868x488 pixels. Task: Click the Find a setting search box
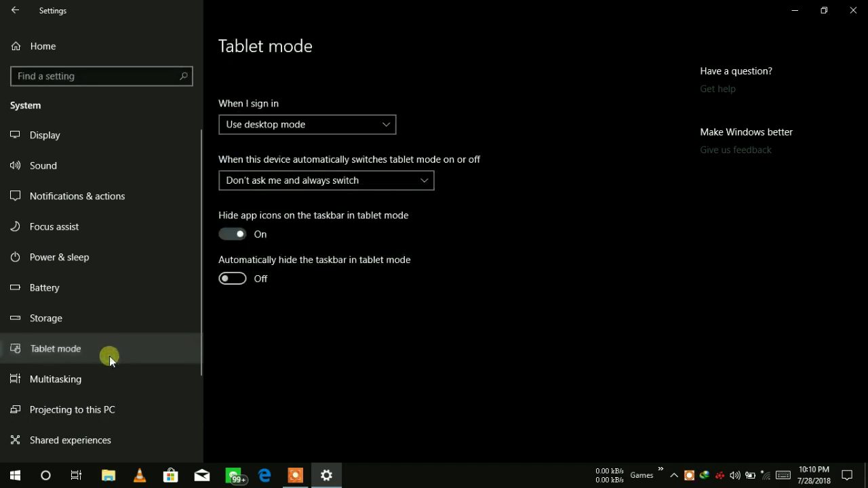[95, 76]
